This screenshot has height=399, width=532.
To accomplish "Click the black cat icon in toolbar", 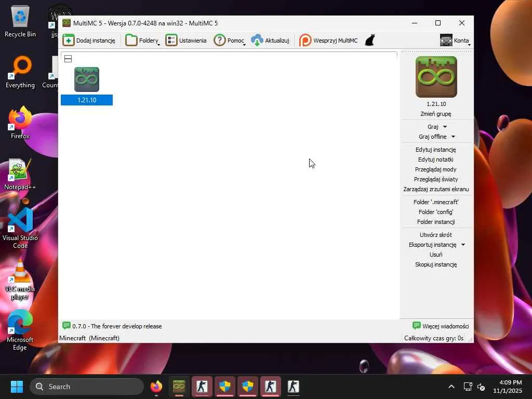I will pyautogui.click(x=370, y=41).
